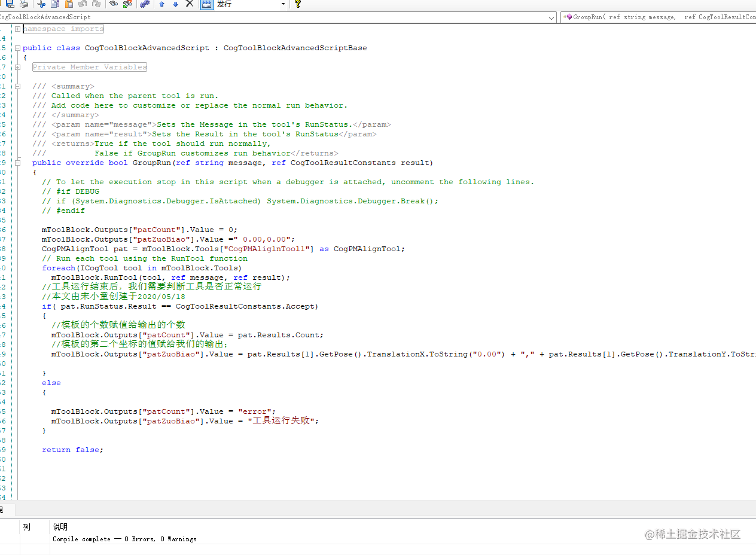The height and width of the screenshot is (555, 756).
Task: Click the 说明 column header
Action: tap(60, 527)
